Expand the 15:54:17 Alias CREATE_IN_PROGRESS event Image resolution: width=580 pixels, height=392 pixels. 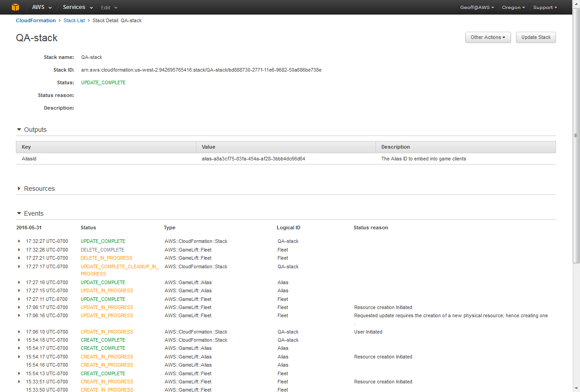click(19, 357)
